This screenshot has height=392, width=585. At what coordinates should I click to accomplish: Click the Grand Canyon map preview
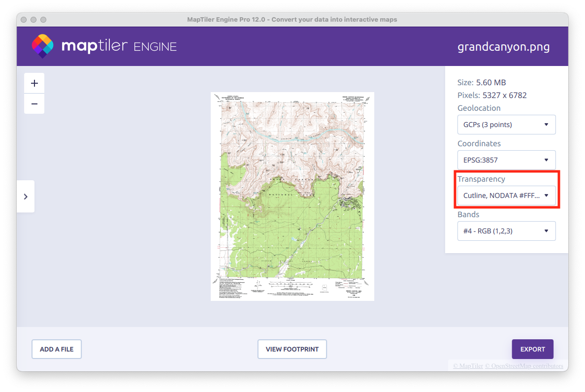pos(292,196)
